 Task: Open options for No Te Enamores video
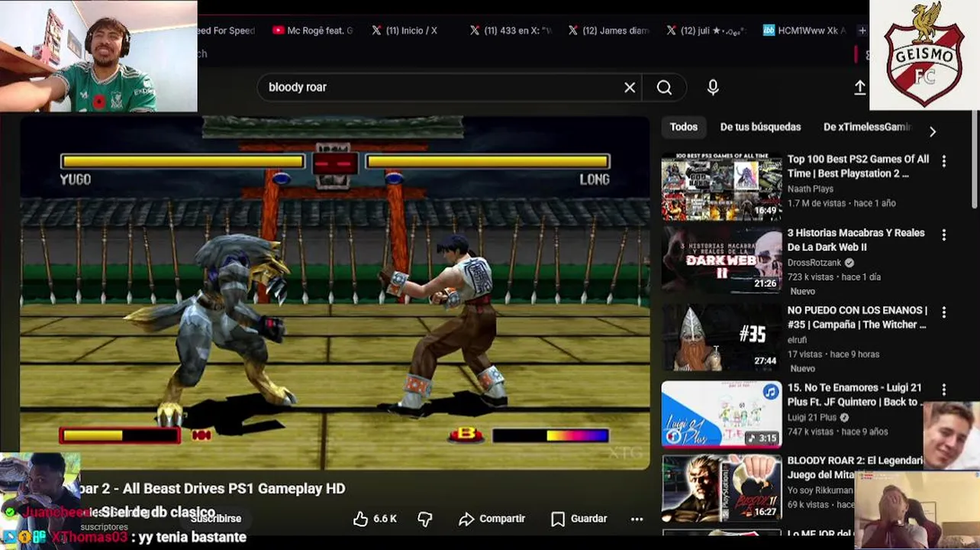tap(944, 390)
